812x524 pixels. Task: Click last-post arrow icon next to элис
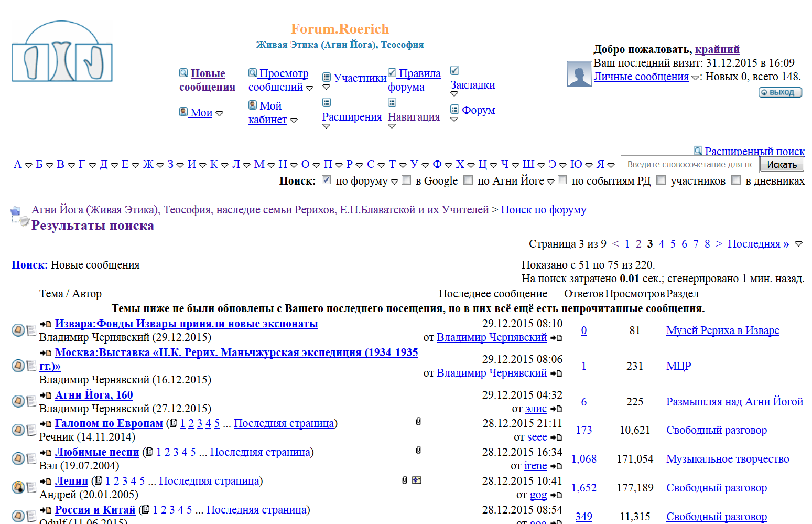tap(557, 409)
